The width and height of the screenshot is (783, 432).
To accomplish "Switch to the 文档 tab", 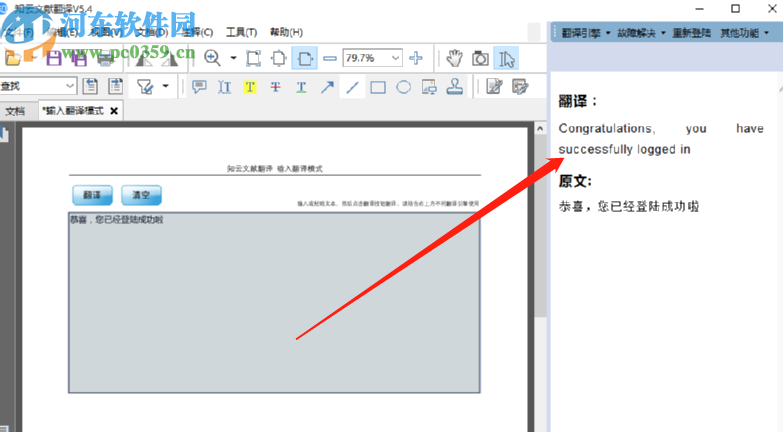I will (x=15, y=111).
